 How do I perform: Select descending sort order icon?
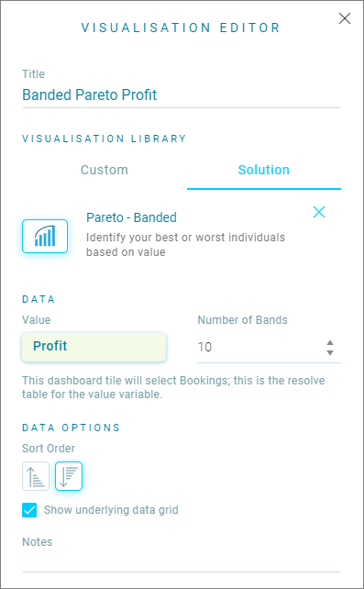pos(69,476)
